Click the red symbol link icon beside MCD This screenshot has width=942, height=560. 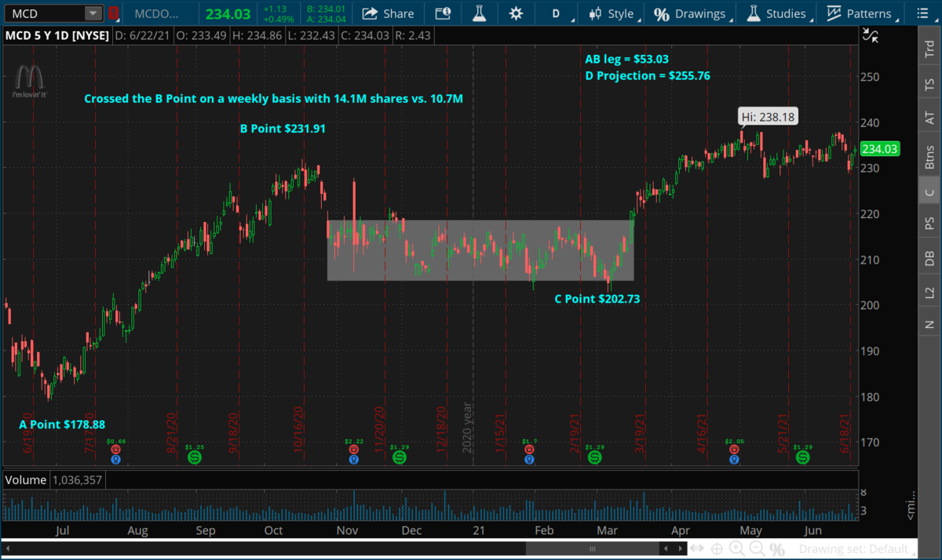pos(114,13)
